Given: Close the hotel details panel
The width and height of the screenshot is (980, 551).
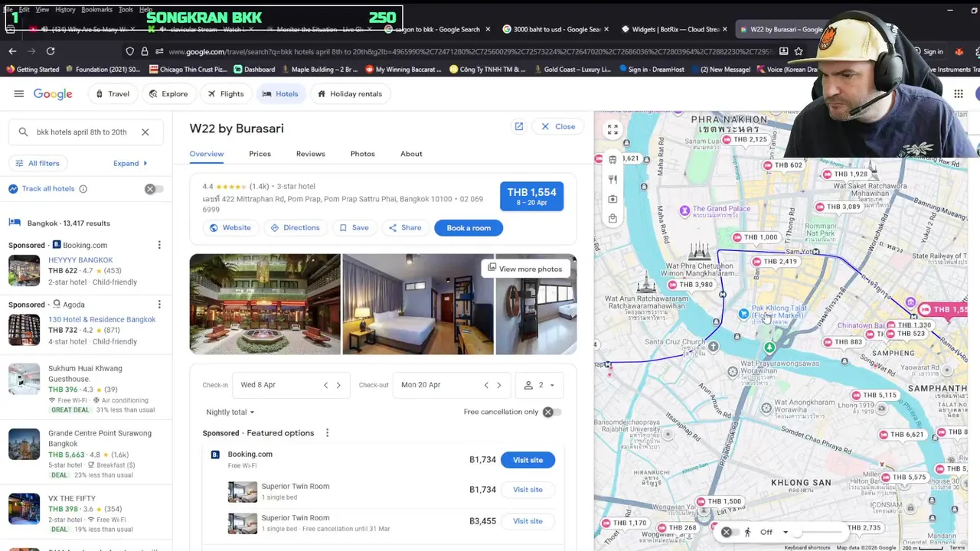Looking at the screenshot, I should tap(558, 126).
